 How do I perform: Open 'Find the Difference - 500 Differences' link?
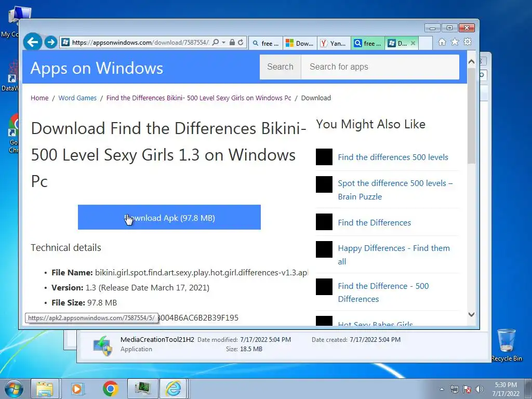[x=383, y=292]
